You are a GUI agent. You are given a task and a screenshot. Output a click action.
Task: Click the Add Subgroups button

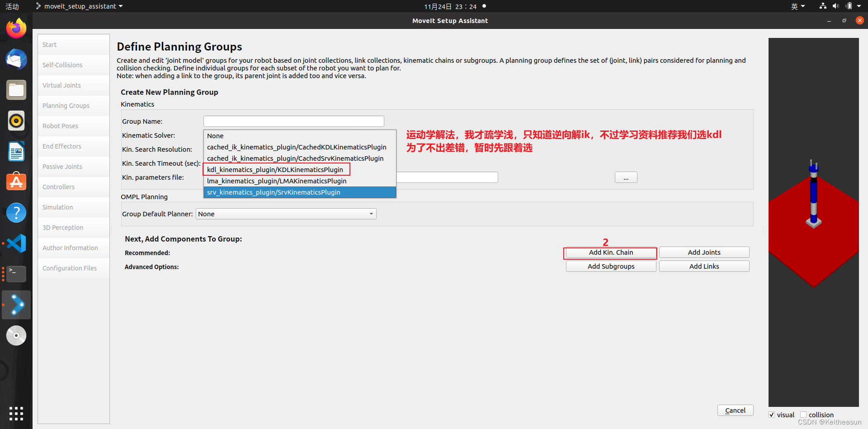point(611,266)
